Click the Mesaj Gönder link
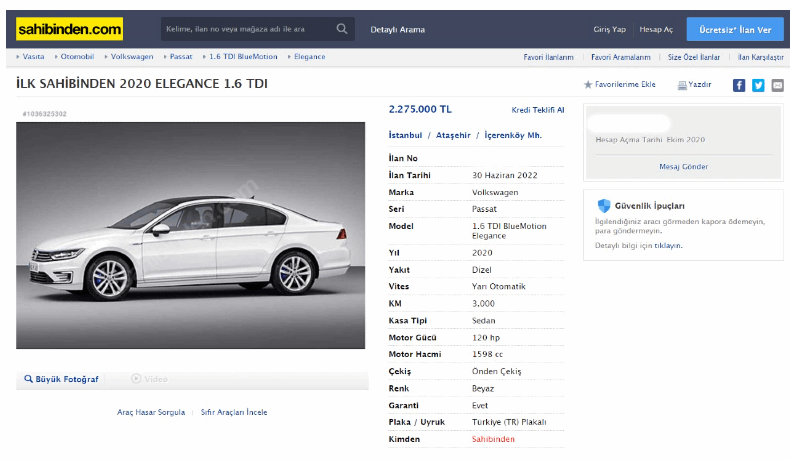This screenshot has width=790, height=460. click(684, 167)
